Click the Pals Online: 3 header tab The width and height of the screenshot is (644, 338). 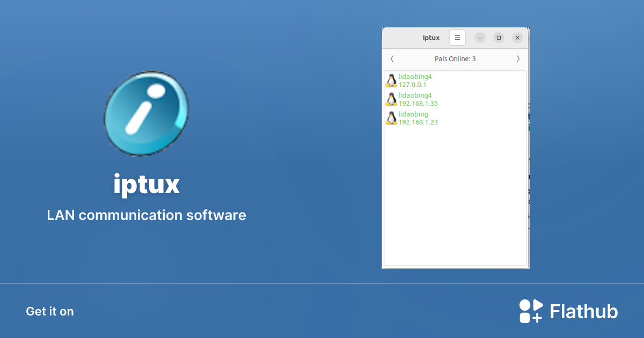[455, 58]
